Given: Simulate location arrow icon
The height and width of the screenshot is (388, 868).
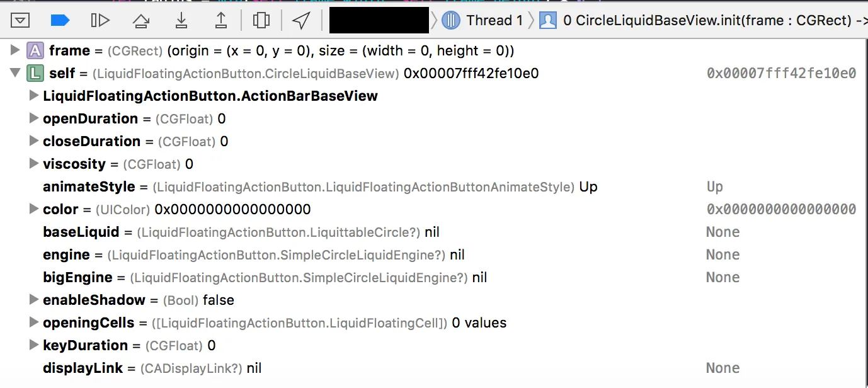Looking at the screenshot, I should (301, 21).
